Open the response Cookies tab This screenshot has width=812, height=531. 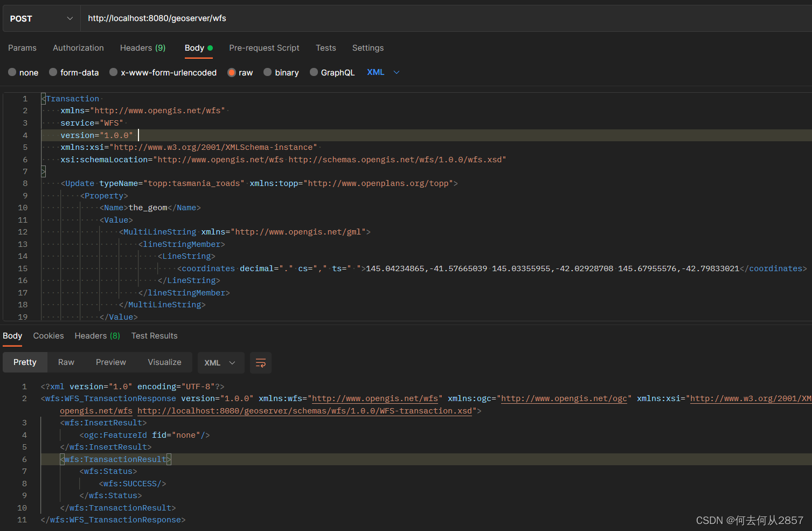coord(48,336)
